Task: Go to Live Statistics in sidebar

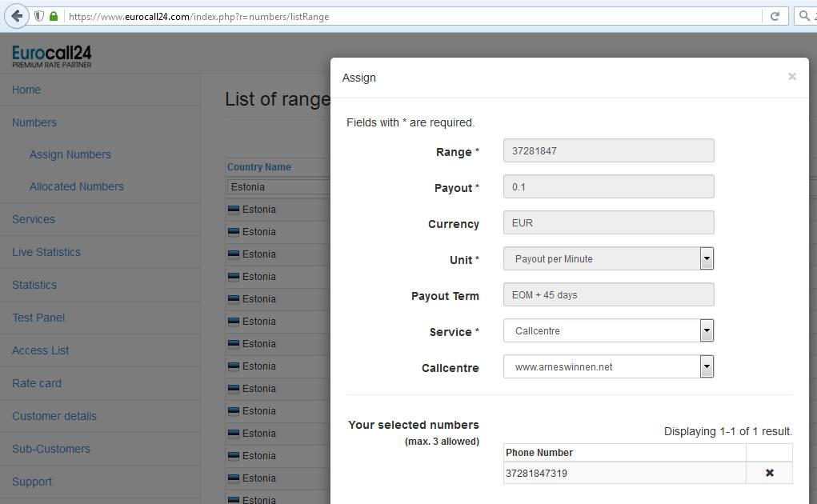Action: [x=46, y=252]
